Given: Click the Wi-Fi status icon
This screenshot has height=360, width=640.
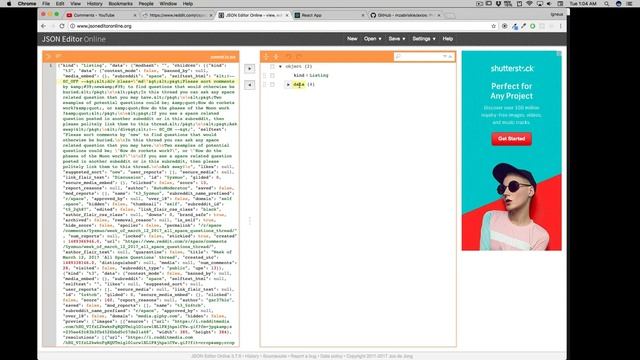Looking at the screenshot, I should [529, 4].
